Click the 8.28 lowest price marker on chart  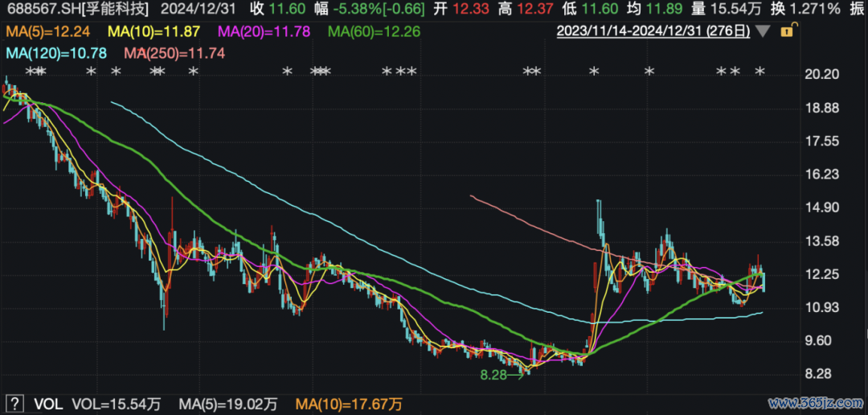(x=501, y=375)
